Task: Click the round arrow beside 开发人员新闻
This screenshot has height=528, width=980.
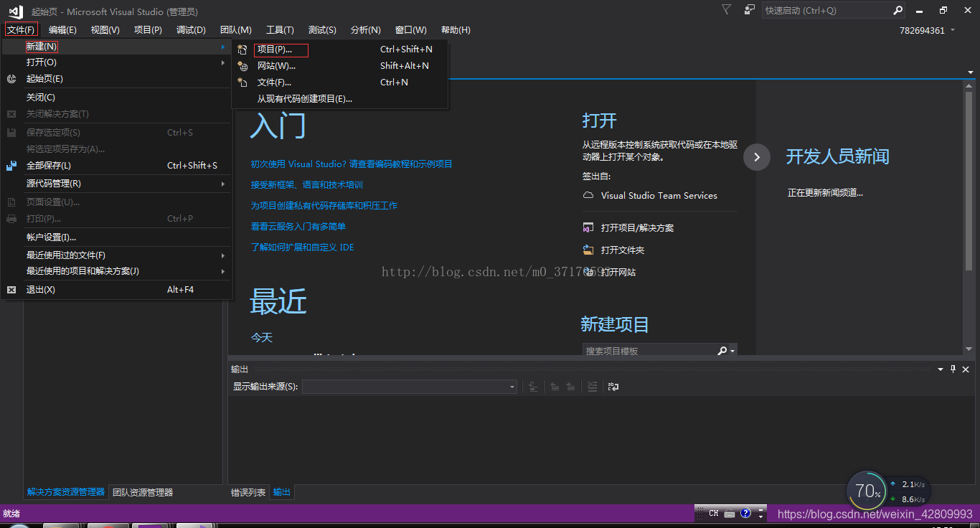Action: 757,156
